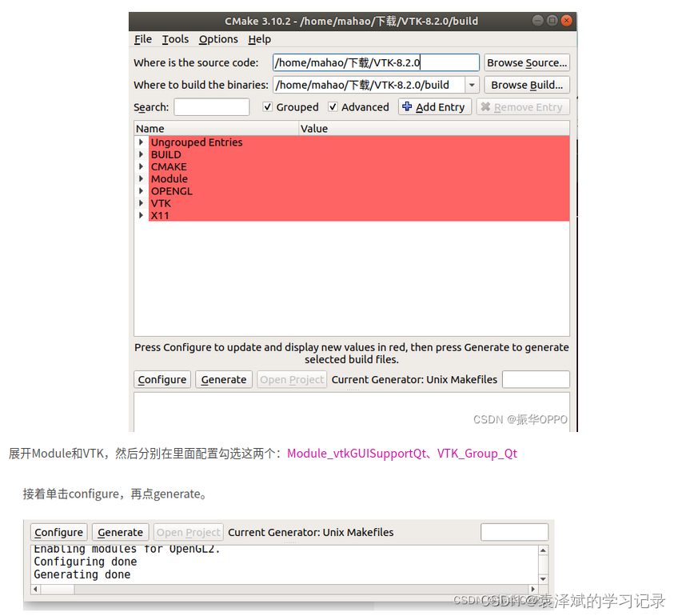Disable the Advanced checkbox

pos(333,106)
